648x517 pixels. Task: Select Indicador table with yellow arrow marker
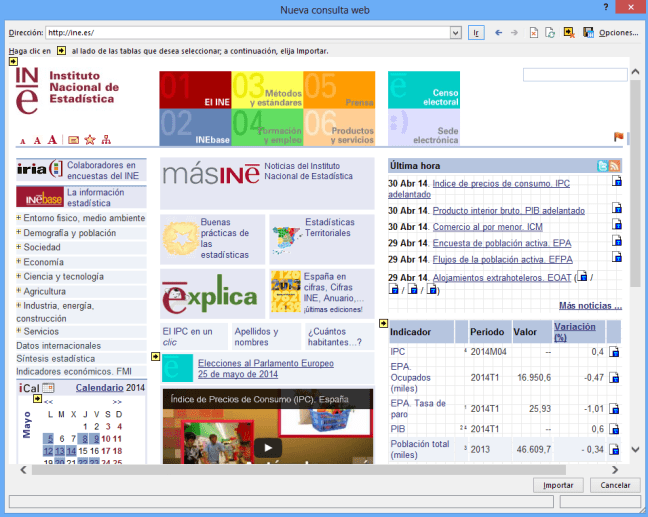384,323
